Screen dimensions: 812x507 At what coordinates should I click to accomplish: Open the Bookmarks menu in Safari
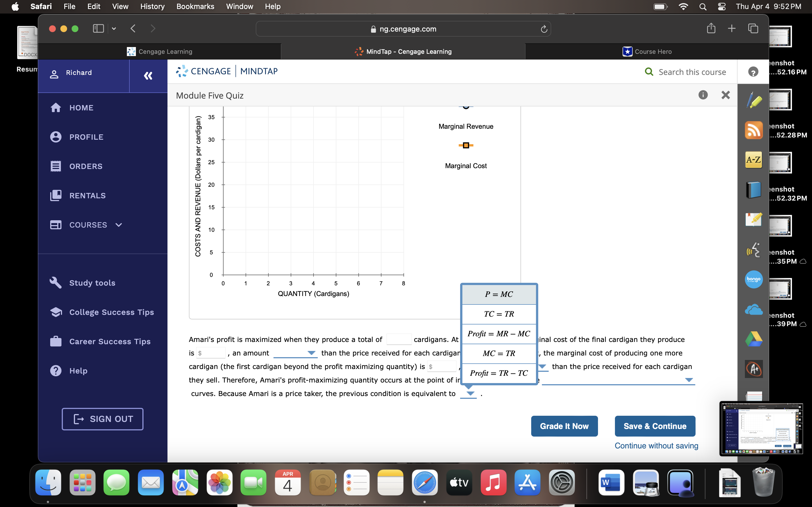[195, 6]
